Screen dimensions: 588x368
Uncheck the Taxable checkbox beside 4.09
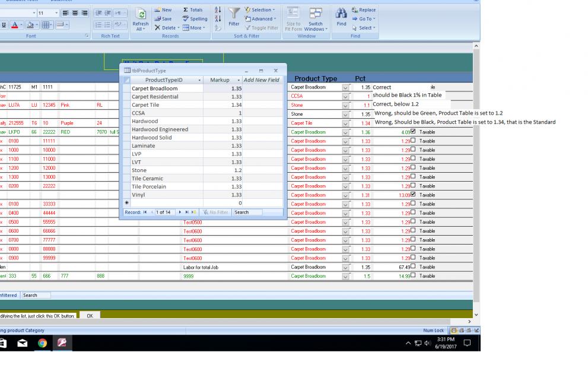[413, 132]
